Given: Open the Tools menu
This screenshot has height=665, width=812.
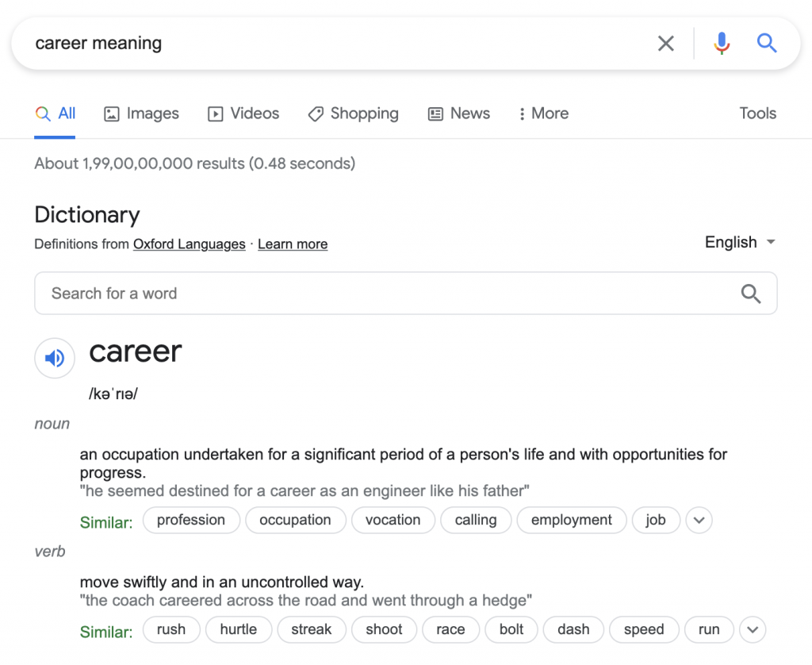Looking at the screenshot, I should click(757, 113).
